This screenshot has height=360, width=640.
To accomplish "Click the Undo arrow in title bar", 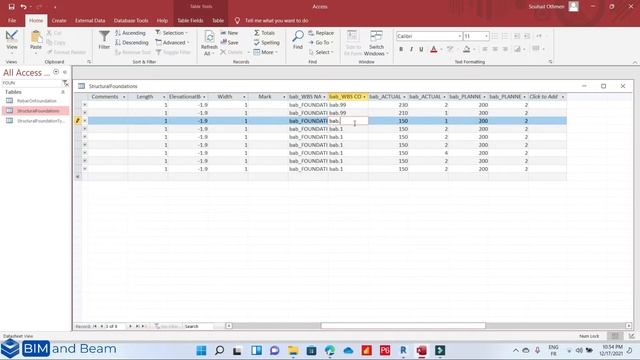I will tap(24, 7).
